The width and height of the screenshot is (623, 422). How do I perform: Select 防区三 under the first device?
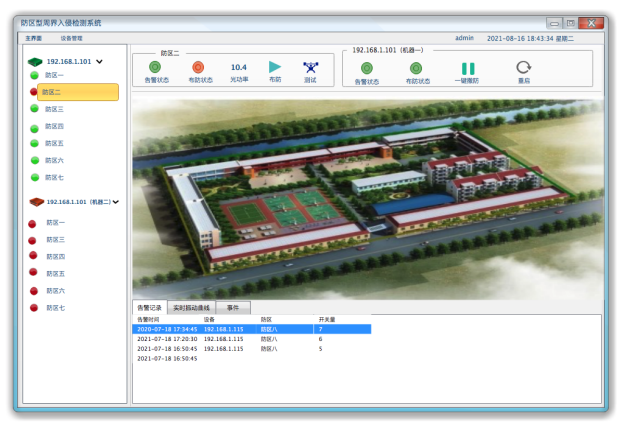[54, 109]
